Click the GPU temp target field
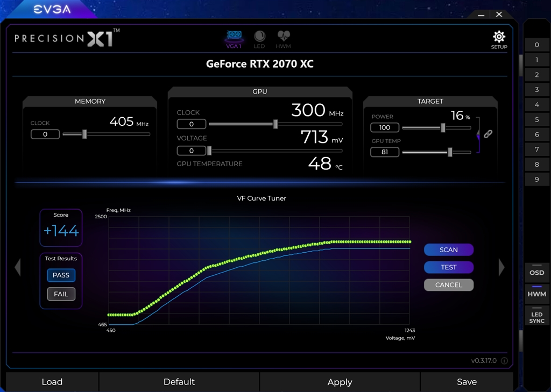This screenshot has height=392, width=551. click(x=385, y=152)
